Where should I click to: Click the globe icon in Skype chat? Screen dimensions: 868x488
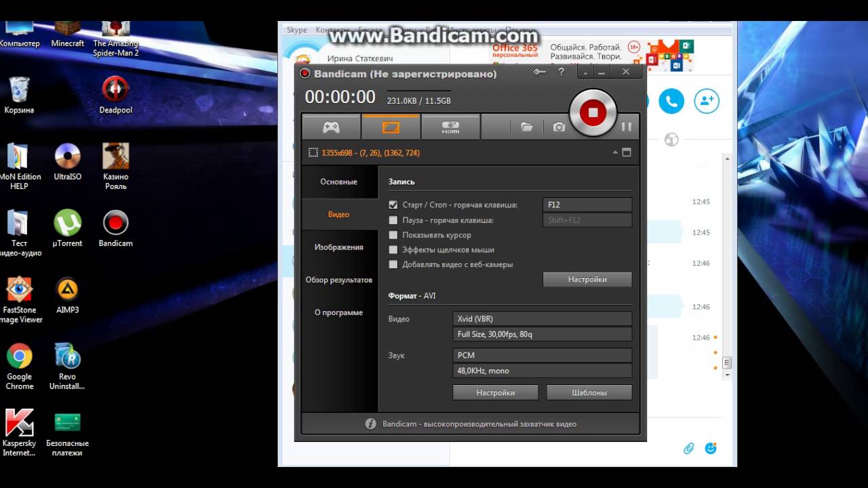click(671, 140)
